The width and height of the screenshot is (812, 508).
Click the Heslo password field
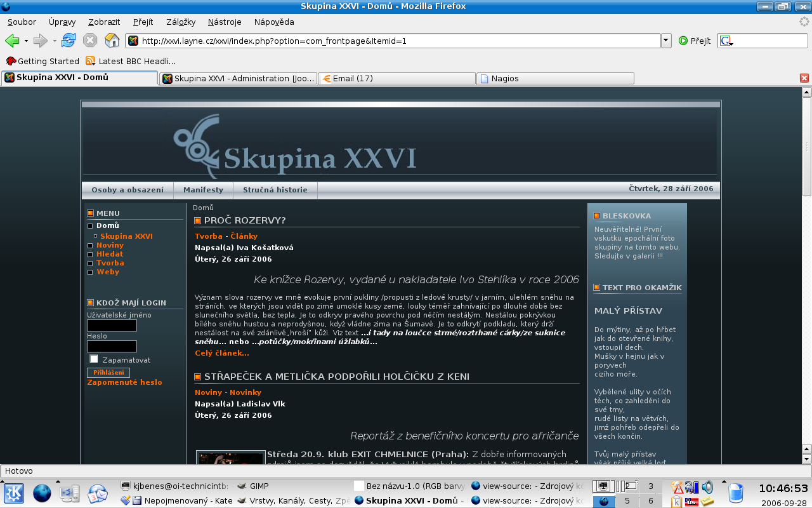click(x=112, y=346)
